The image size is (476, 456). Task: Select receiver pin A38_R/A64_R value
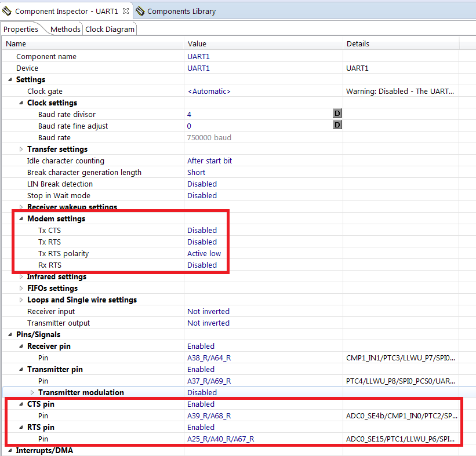pyautogui.click(x=209, y=357)
